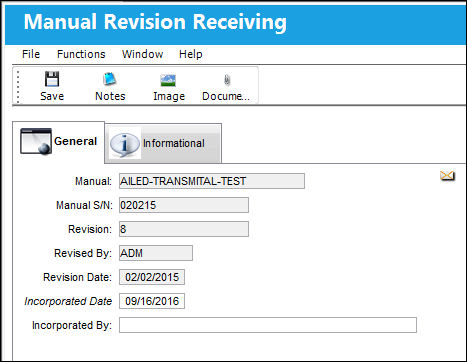Click the Image picture icon
The image size is (467, 362).
tap(168, 80)
